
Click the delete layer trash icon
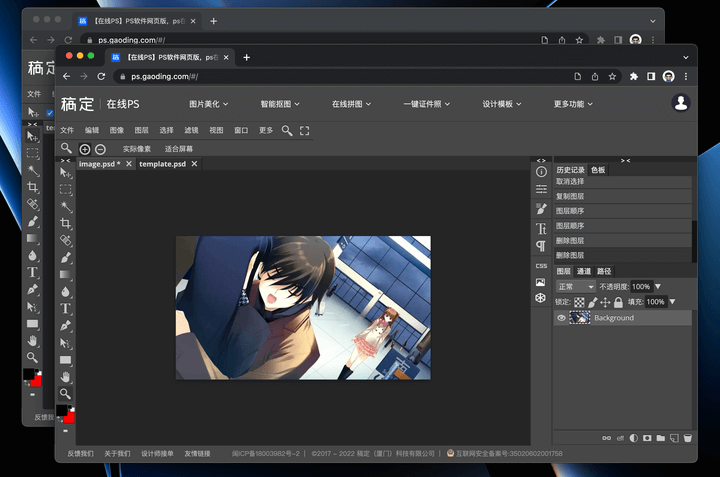[687, 438]
